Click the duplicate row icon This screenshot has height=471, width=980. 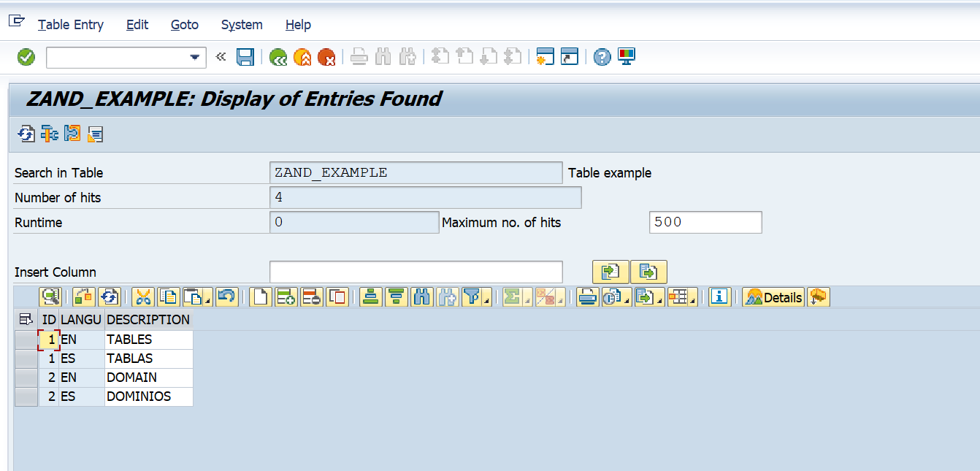[x=337, y=296]
